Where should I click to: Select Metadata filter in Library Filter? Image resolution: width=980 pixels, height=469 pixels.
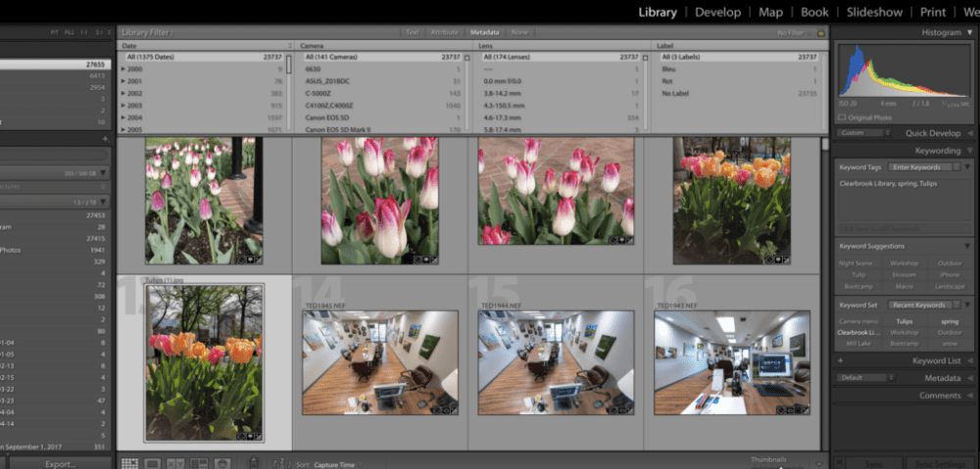tap(485, 32)
